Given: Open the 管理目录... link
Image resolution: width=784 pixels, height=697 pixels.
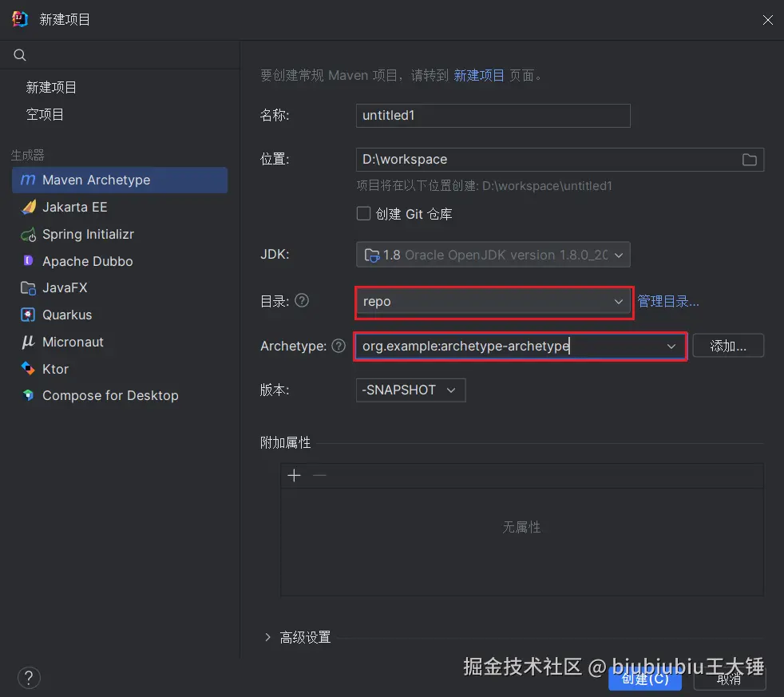Looking at the screenshot, I should pos(668,302).
